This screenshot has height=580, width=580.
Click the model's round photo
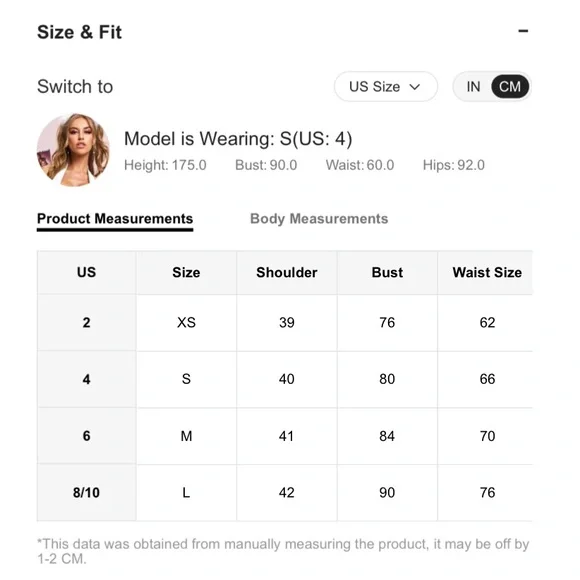[73, 150]
